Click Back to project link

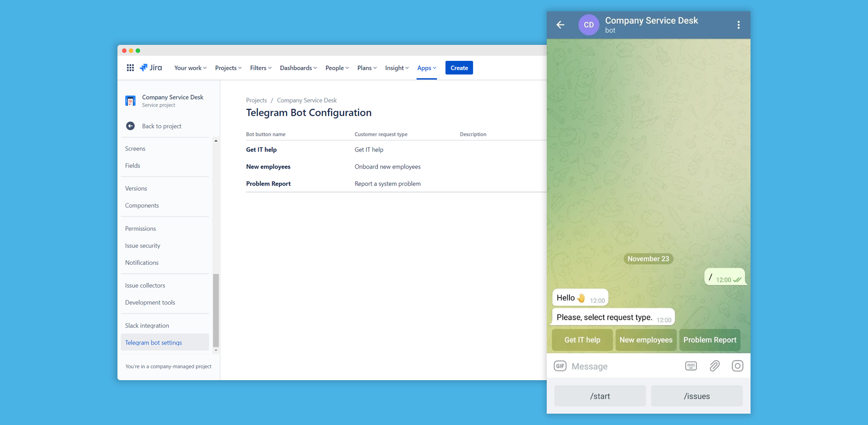click(161, 126)
